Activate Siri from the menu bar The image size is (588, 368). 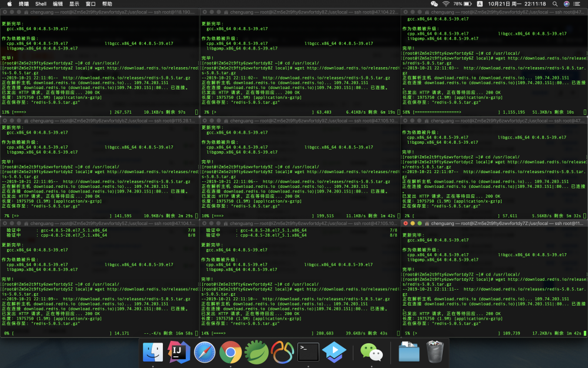[x=566, y=4]
